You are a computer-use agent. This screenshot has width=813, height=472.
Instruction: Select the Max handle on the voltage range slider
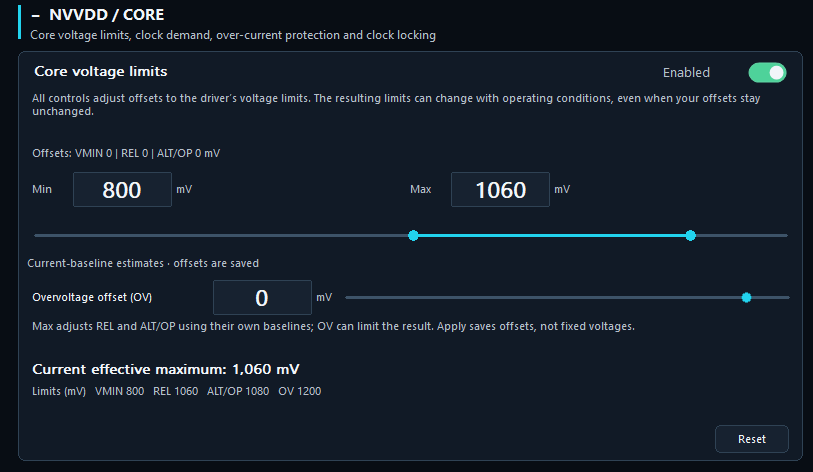(x=691, y=235)
